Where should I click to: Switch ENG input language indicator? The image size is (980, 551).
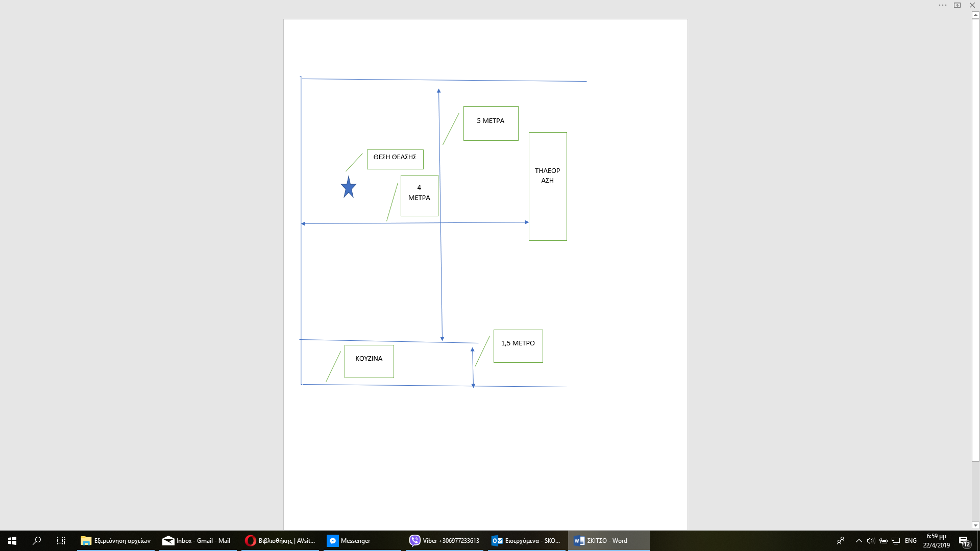coord(911,541)
